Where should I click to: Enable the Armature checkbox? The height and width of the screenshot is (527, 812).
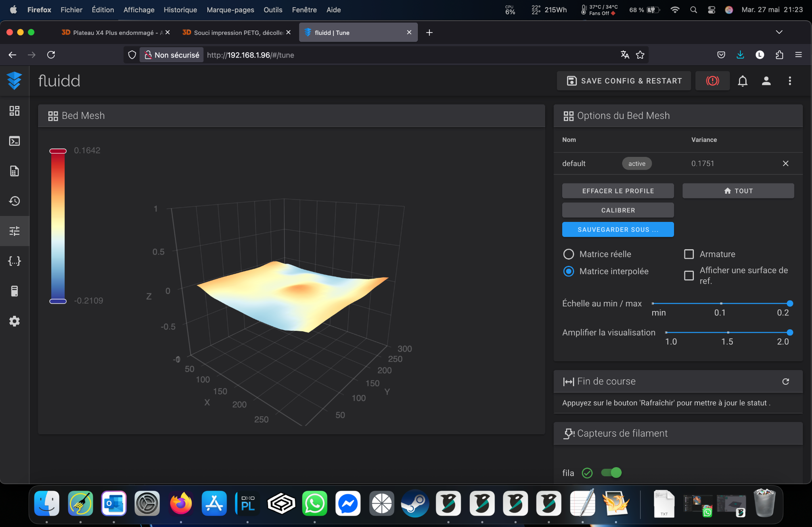coord(689,254)
